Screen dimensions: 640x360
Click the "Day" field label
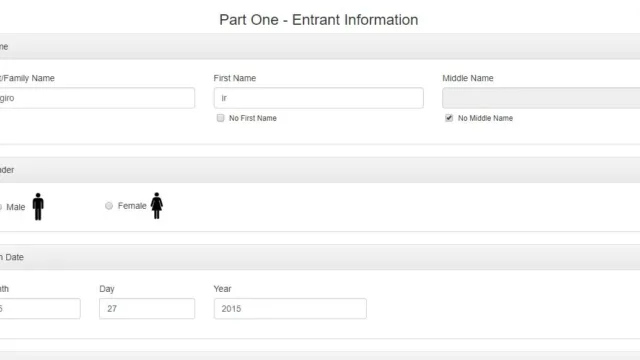click(x=107, y=289)
